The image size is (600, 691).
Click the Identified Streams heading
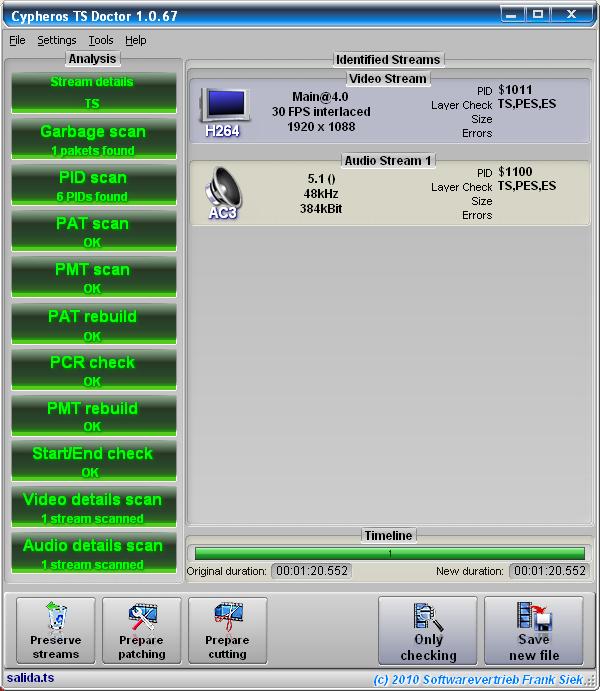coord(388,59)
